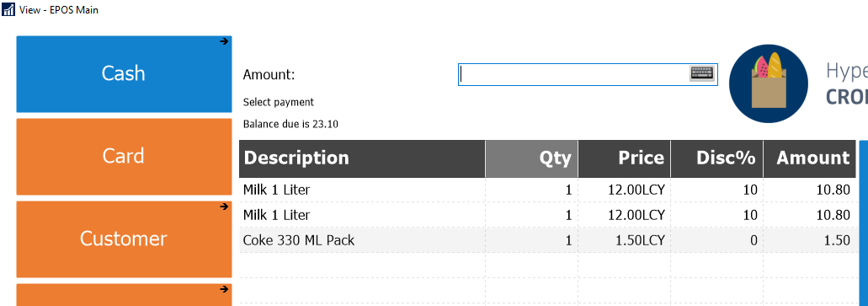Select the second Milk 1 Liter row
This screenshot has width=868, height=306.
[x=547, y=215]
